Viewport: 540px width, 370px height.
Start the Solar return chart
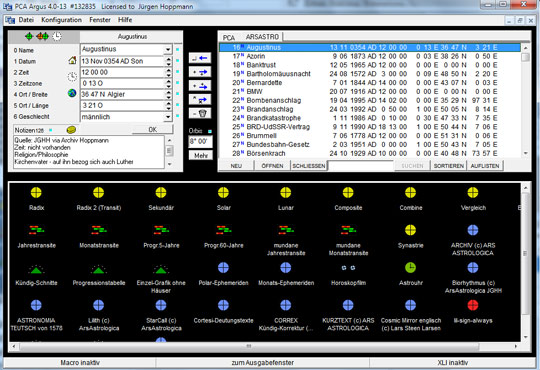pyautogui.click(x=223, y=193)
